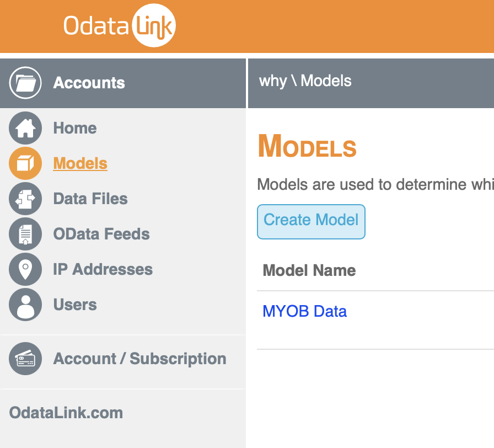Viewport: 494px width, 448px height.
Task: Select the Models sidebar link
Action: [80, 163]
